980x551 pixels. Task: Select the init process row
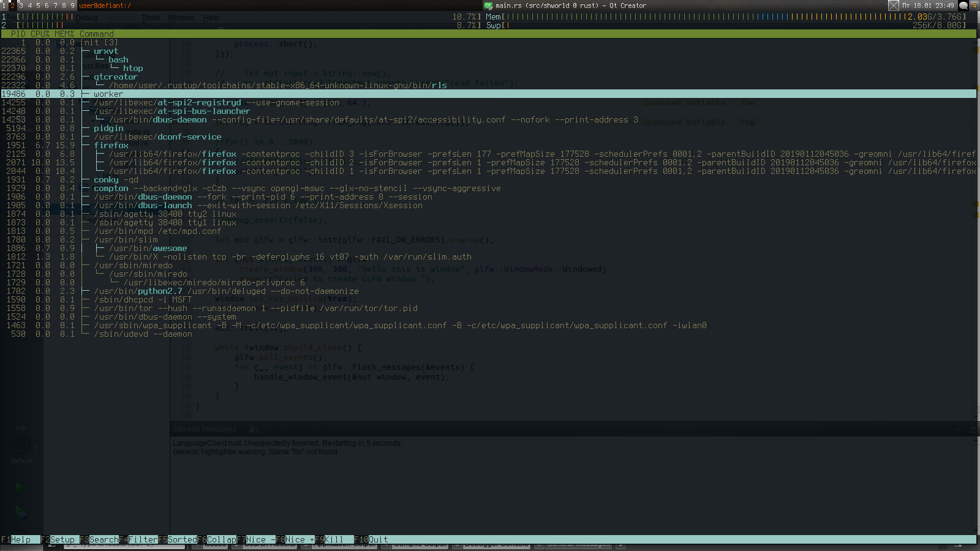point(488,42)
